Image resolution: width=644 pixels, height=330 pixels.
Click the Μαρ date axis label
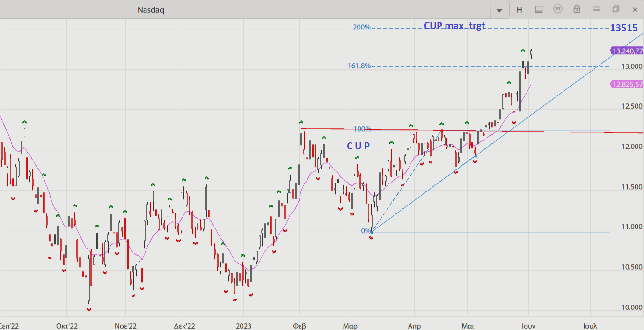[x=350, y=326]
